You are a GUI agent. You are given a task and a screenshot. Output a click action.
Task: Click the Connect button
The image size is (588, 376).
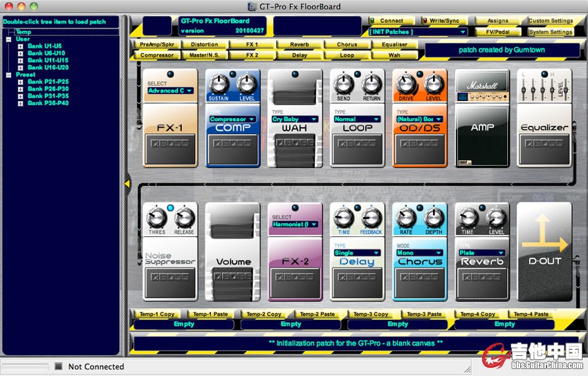coord(391,21)
